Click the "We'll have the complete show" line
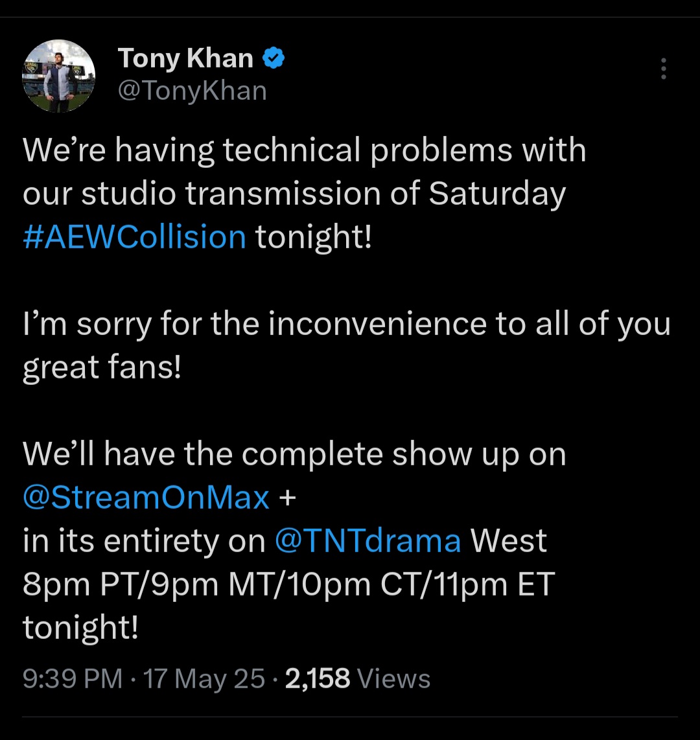Viewport: 700px width, 740px height. coord(294,454)
